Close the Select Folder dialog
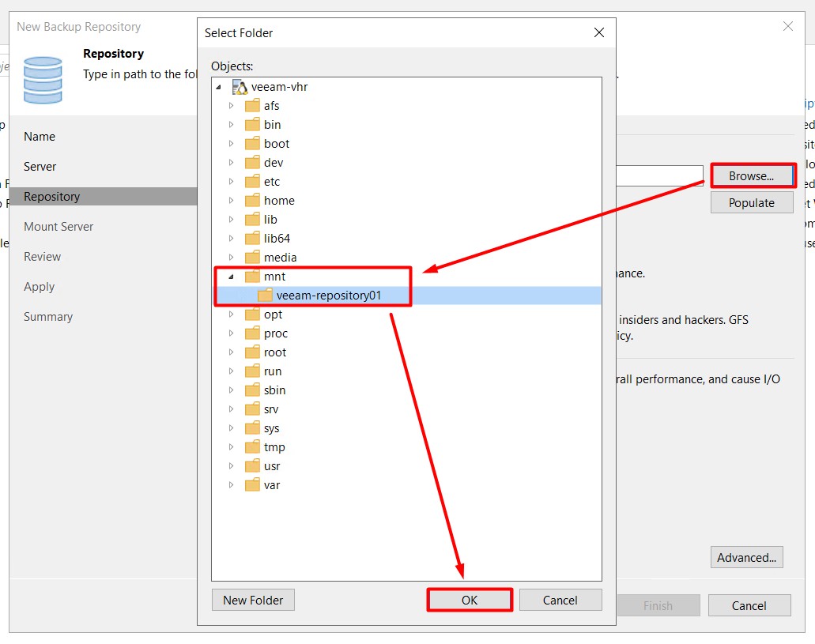Image resolution: width=815 pixels, height=644 pixels. point(598,32)
